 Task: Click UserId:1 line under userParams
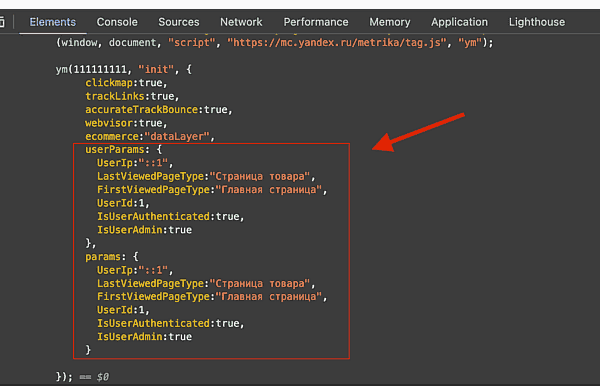point(123,203)
